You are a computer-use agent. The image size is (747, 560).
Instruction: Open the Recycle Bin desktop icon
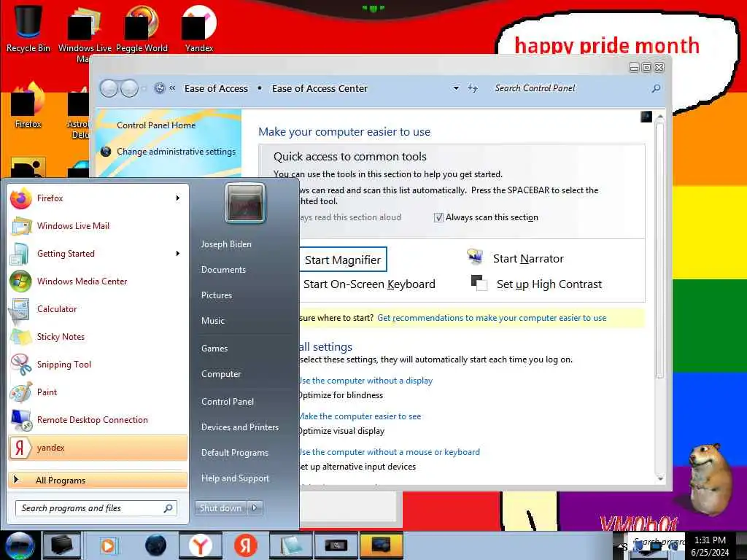28,28
